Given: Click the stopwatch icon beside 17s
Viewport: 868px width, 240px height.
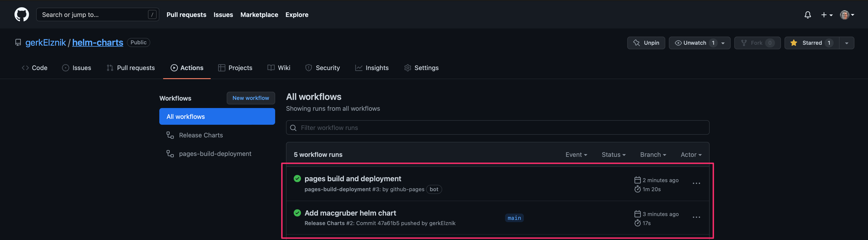Looking at the screenshot, I should point(637,223).
